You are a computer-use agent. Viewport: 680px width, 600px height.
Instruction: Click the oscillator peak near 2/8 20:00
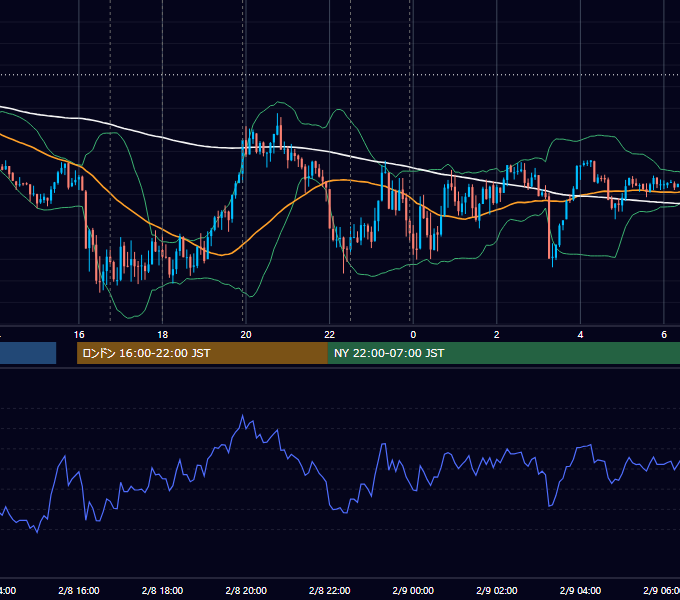pos(242,416)
